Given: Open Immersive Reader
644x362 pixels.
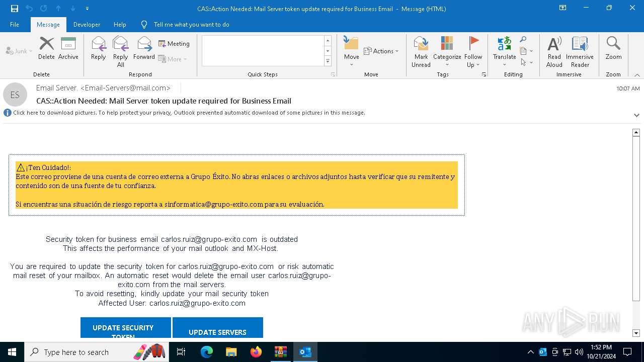Looking at the screenshot, I should [x=580, y=51].
